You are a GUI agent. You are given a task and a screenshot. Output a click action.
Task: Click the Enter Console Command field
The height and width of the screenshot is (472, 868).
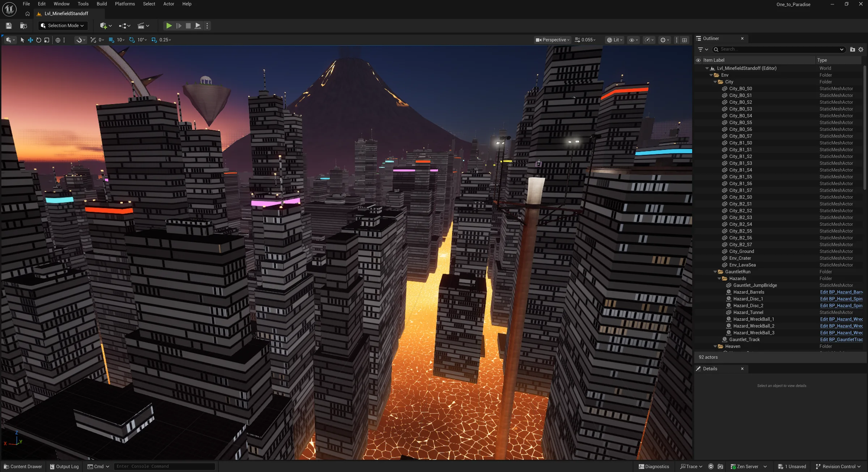pos(165,467)
